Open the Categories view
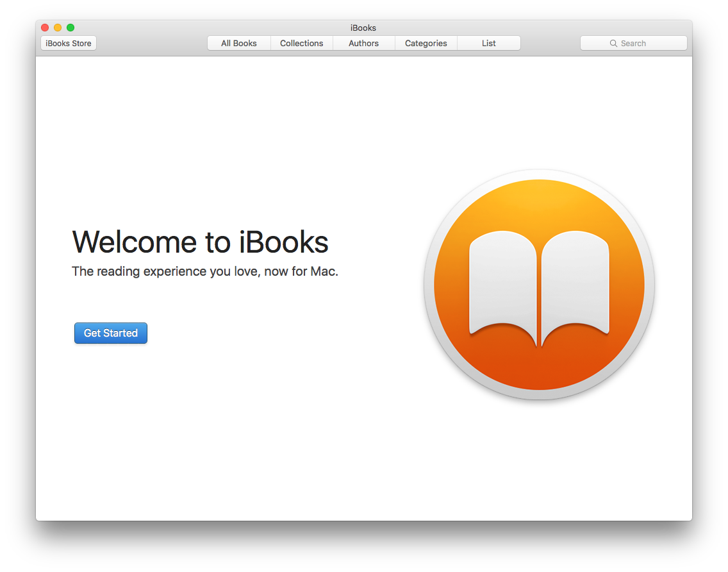728x572 pixels. click(x=426, y=43)
